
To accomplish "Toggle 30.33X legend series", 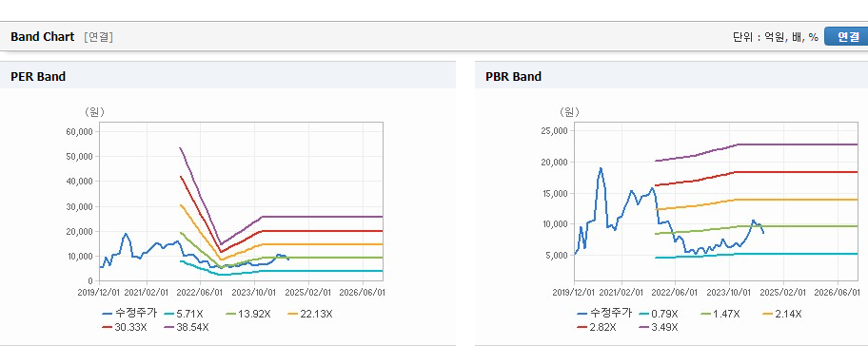I will (125, 327).
